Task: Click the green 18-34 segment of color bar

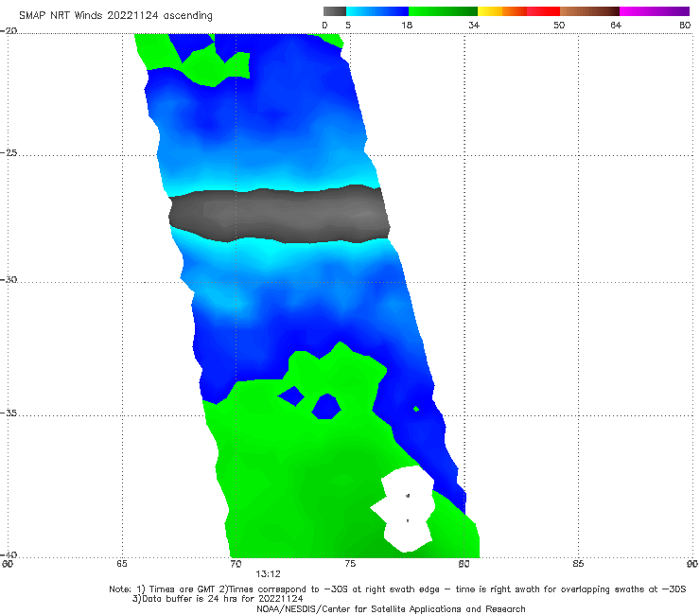Action: [x=443, y=11]
